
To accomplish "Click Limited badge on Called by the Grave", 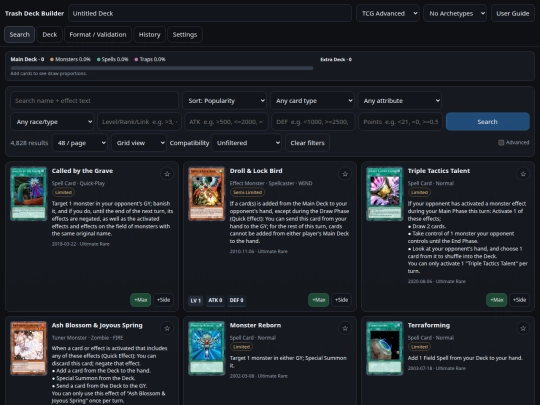I will 63,193.
